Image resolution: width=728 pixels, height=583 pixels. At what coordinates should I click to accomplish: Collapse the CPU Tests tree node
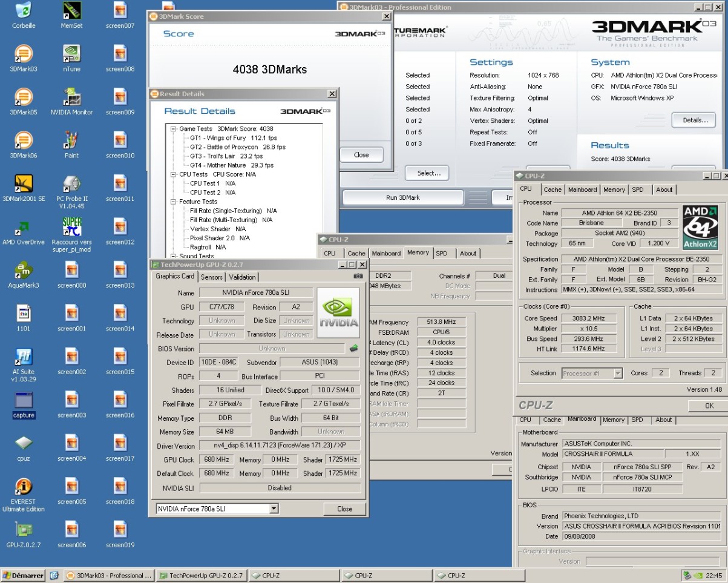click(x=173, y=174)
